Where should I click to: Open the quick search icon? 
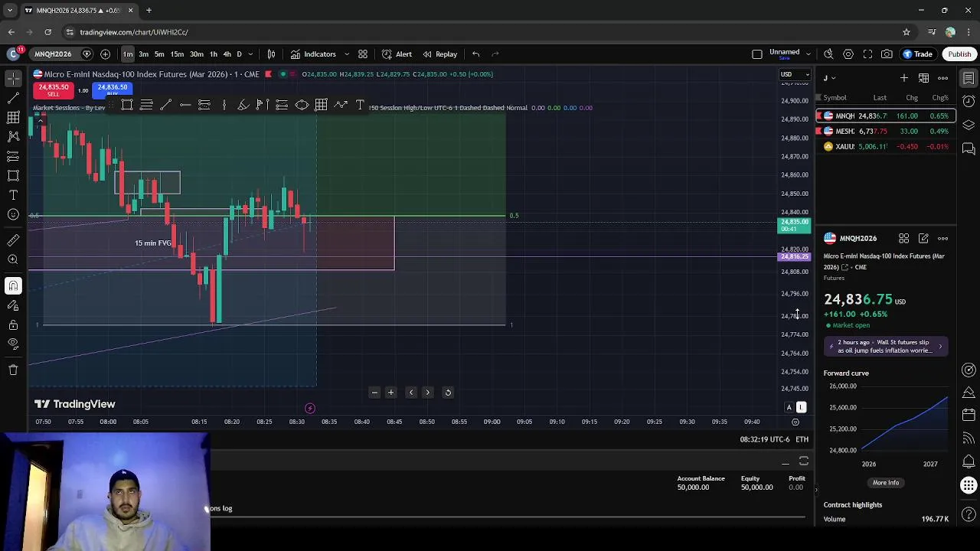click(x=828, y=54)
